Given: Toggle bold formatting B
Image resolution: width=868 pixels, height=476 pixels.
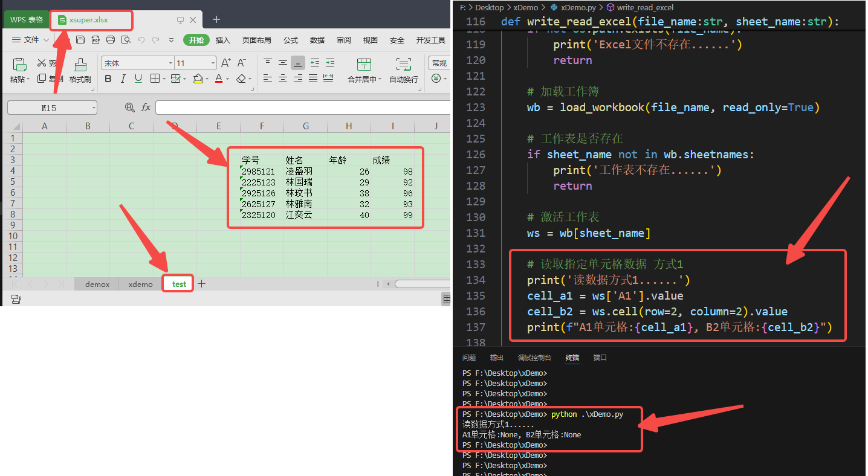Looking at the screenshot, I should (x=108, y=79).
